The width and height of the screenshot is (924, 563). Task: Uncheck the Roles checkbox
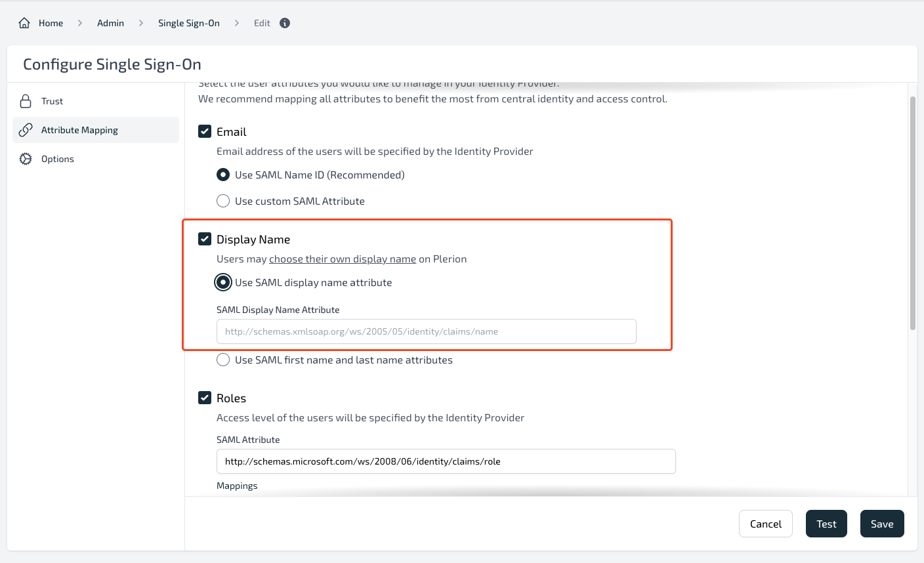pyautogui.click(x=205, y=398)
